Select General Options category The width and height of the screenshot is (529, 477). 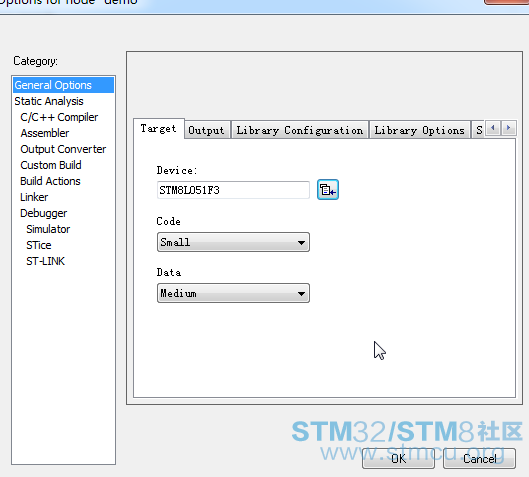click(63, 85)
